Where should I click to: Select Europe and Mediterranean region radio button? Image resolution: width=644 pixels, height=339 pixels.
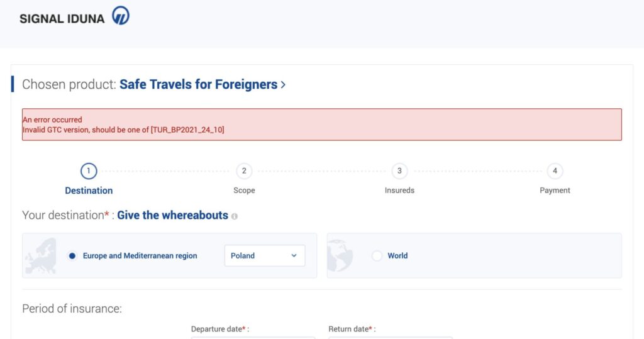point(72,255)
